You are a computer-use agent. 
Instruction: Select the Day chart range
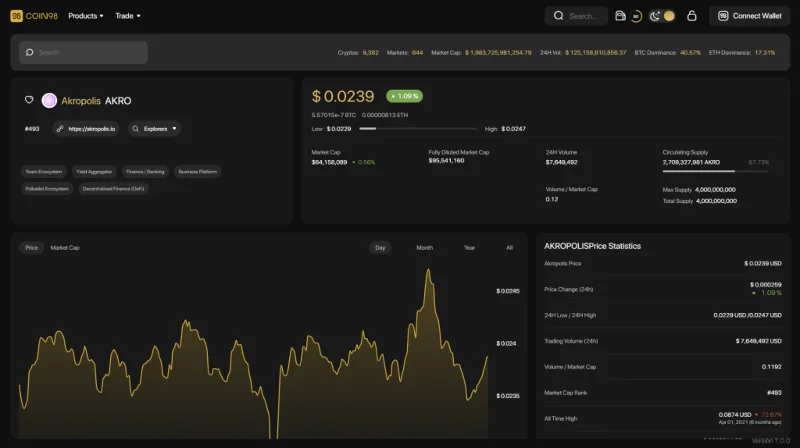click(380, 247)
